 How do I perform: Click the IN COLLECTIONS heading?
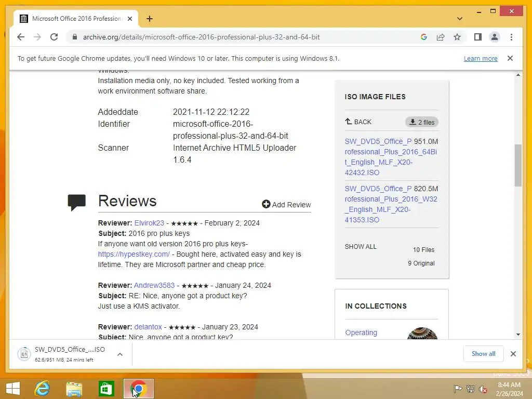(376, 306)
